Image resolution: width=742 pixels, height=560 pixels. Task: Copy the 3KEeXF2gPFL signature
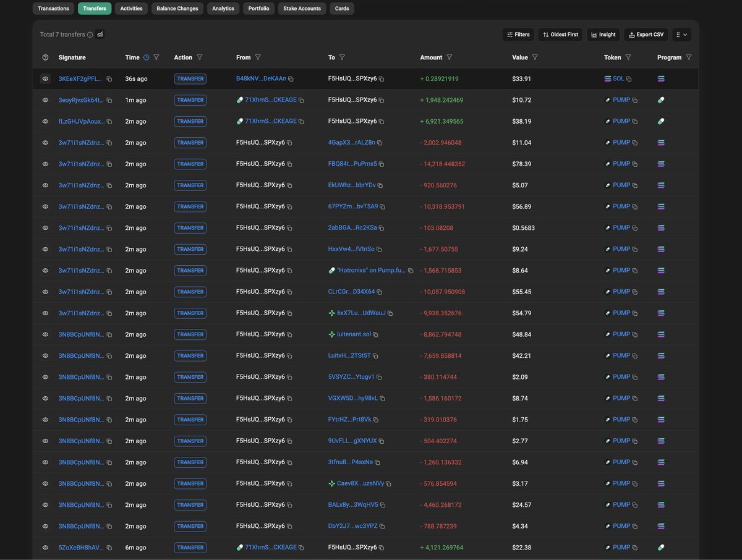pyautogui.click(x=109, y=79)
